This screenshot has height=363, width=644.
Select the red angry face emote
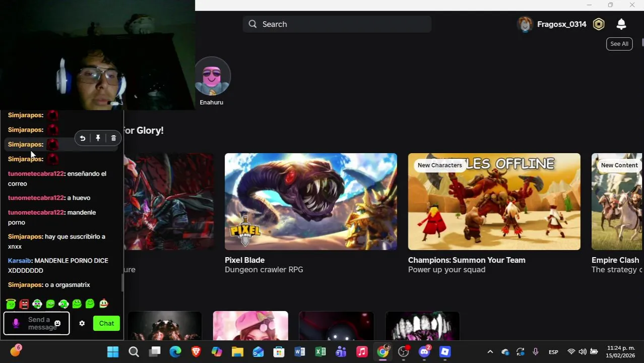tap(24, 304)
